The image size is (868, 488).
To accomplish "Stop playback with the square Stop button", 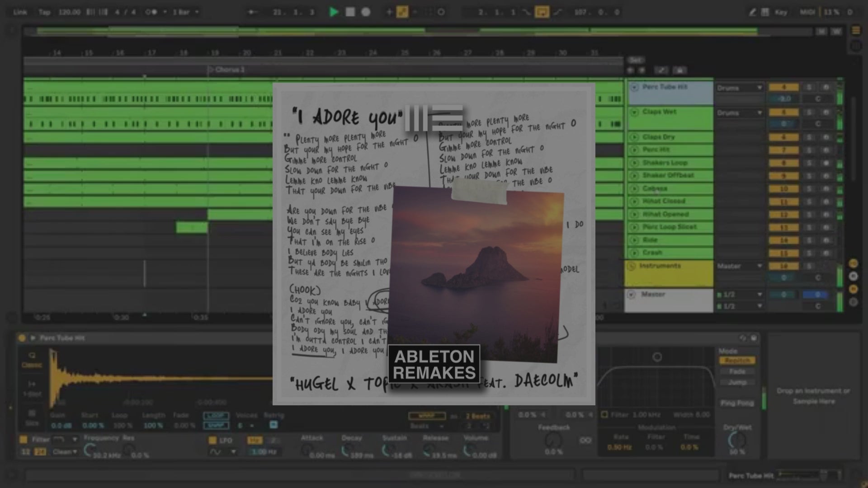I will [350, 12].
